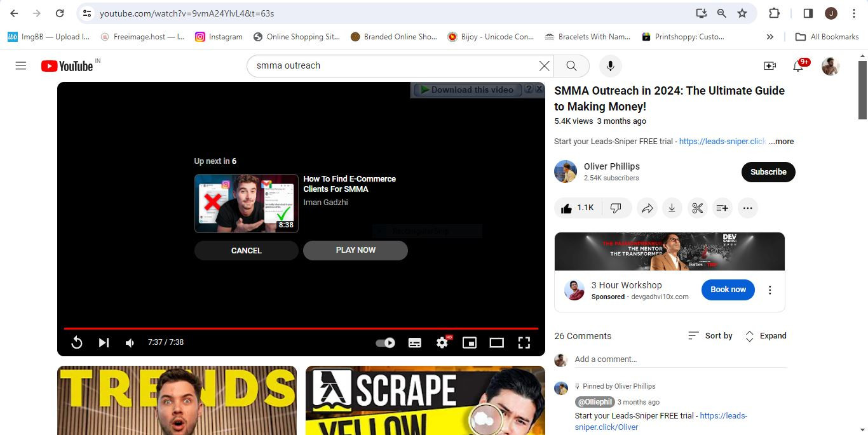Viewport: 868px width, 435px height.
Task: Go back with the browser back arrow
Action: point(14,13)
